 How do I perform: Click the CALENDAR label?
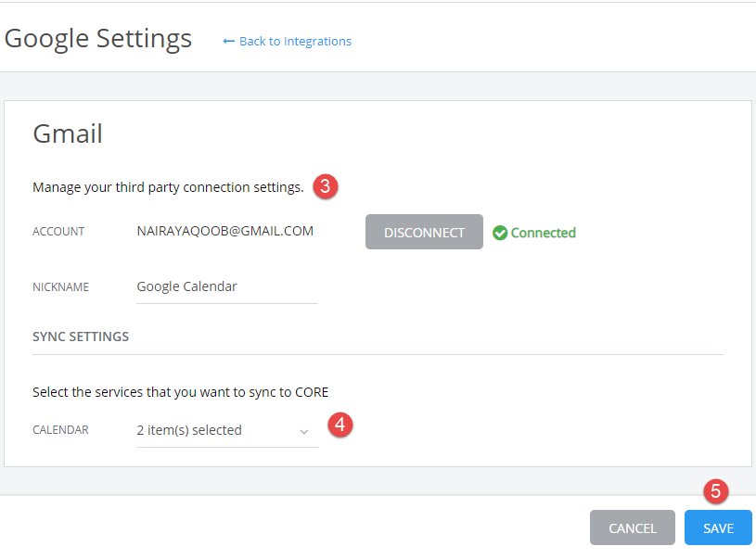(60, 430)
